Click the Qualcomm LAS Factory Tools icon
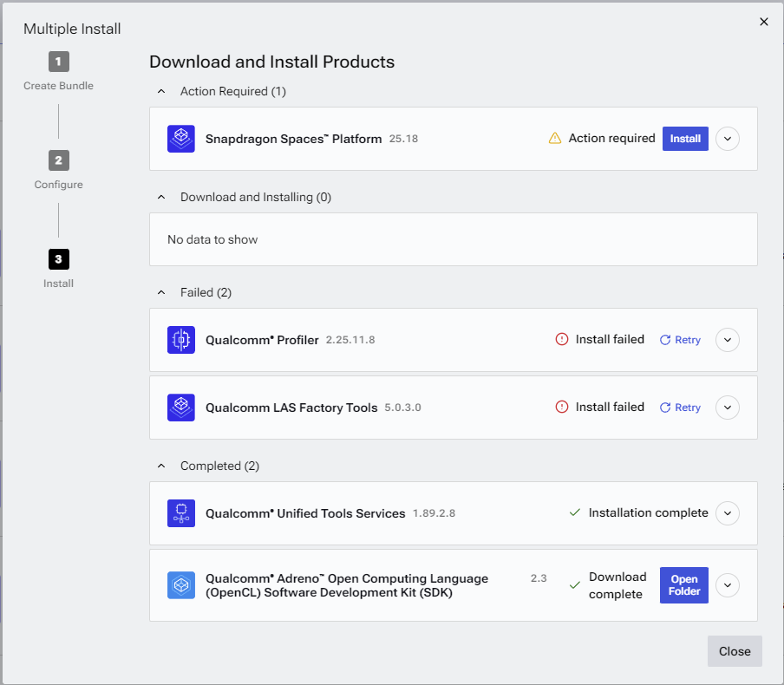Image resolution: width=784 pixels, height=685 pixels. click(x=181, y=408)
